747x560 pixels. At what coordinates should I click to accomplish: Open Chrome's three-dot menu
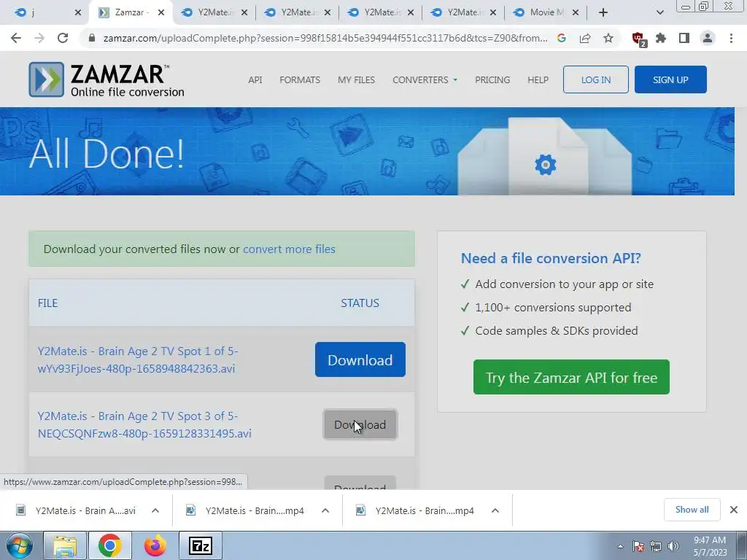tap(731, 38)
